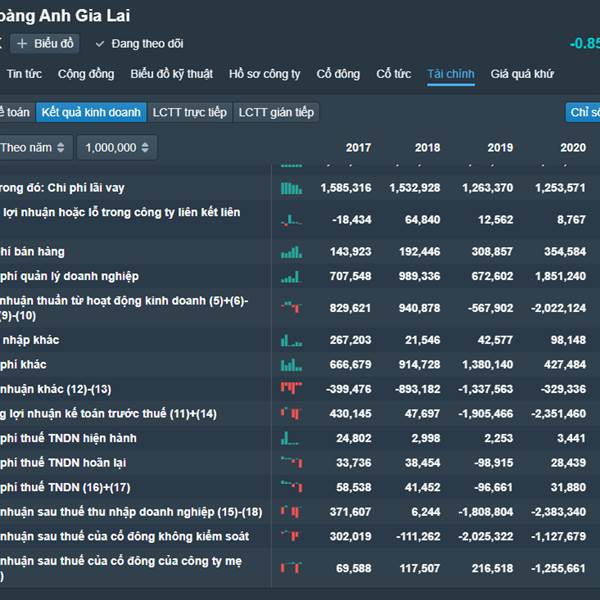The image size is (600, 600).
Task: Click sparkline chart for Chi phí lãi vay
Action: point(292,188)
